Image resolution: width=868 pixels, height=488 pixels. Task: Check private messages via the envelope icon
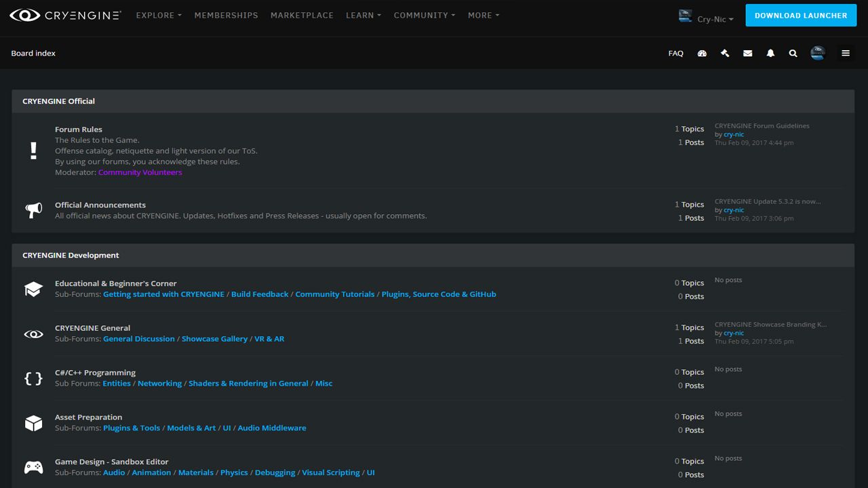(747, 53)
